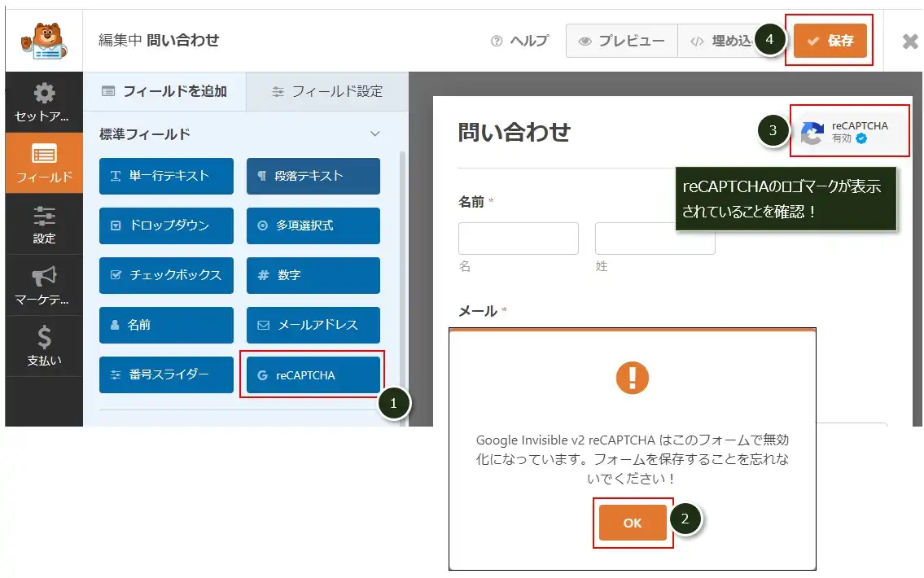Close the form builder with X
This screenshot has width=924, height=578.
pos(910,42)
